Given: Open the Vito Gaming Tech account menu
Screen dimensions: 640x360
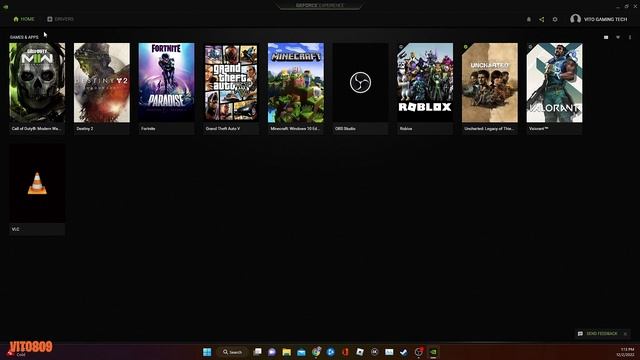Looking at the screenshot, I should pyautogui.click(x=598, y=19).
